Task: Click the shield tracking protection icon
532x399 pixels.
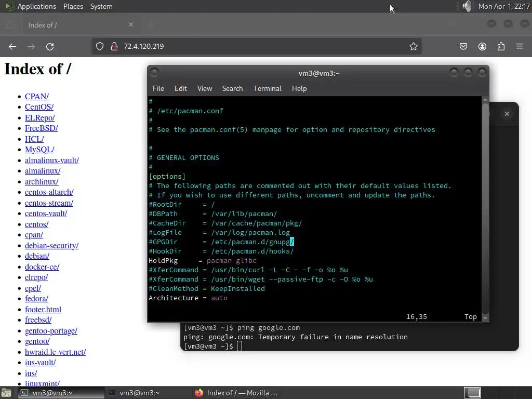Action: [x=99, y=46]
